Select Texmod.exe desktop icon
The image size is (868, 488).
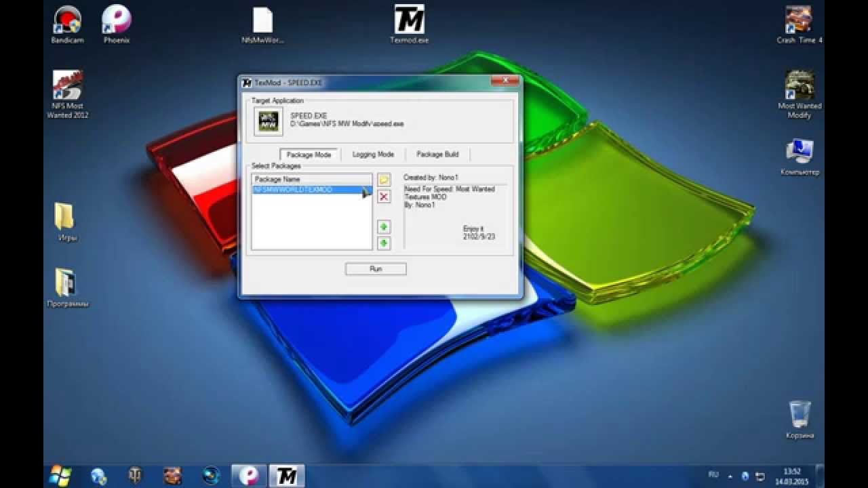click(409, 25)
